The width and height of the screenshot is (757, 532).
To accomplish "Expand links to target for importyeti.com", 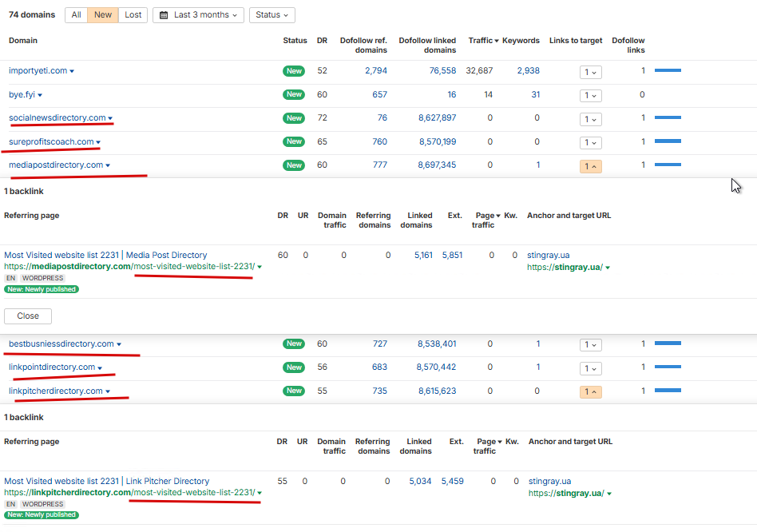I will click(590, 72).
